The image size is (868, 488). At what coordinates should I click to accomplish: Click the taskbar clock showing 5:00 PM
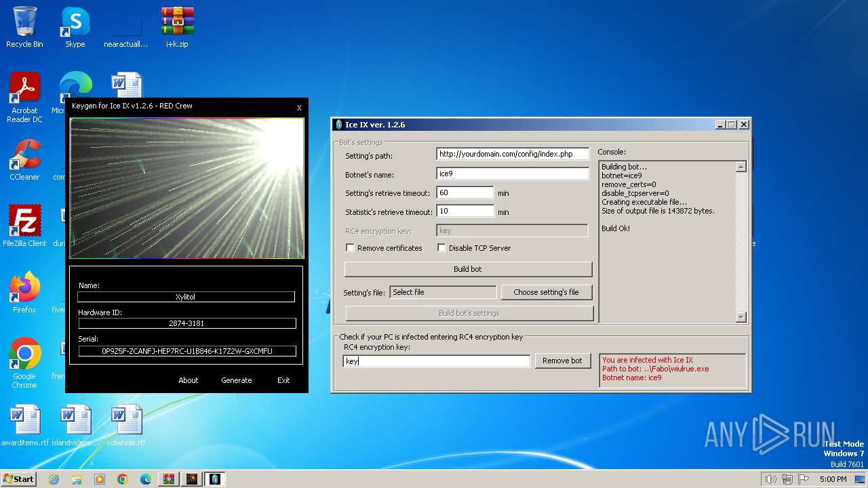(x=833, y=479)
